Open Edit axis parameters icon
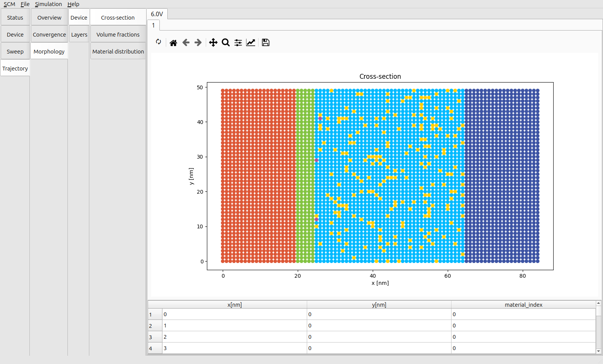 tap(251, 43)
